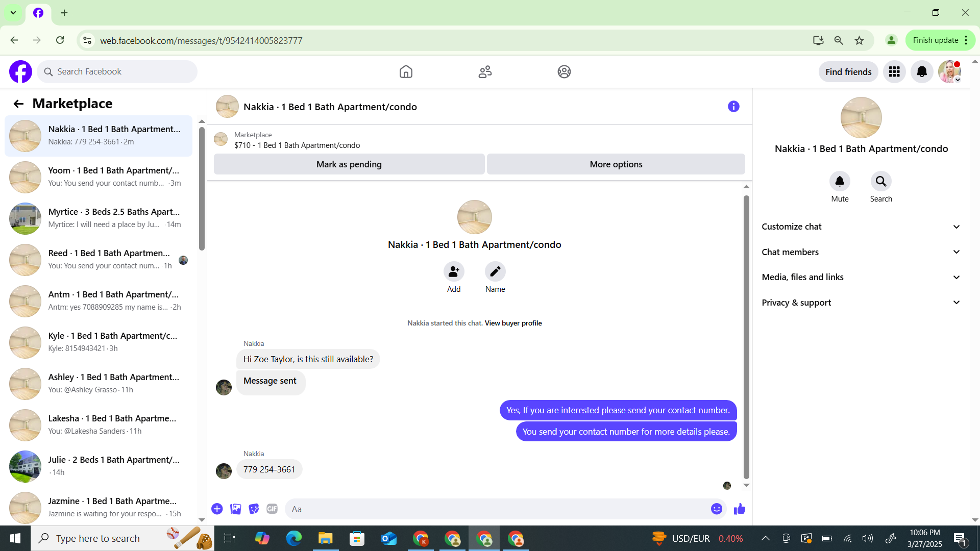Open more actions plus icon in composer
980x551 pixels.
tap(217, 509)
